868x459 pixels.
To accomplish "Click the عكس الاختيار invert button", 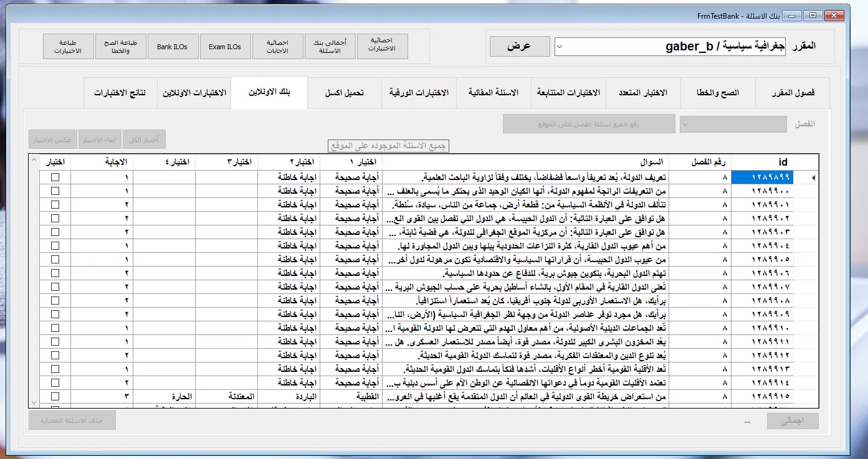I will [x=52, y=140].
